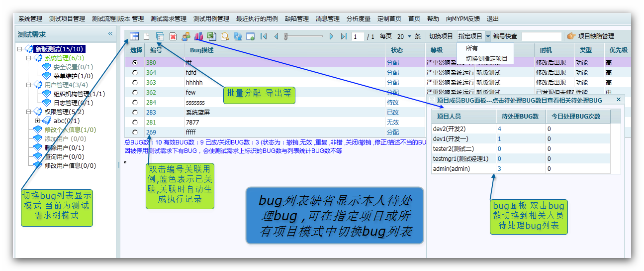Select 安全设置(0/1) in the tree
644x271 pixels.
(x=73, y=67)
